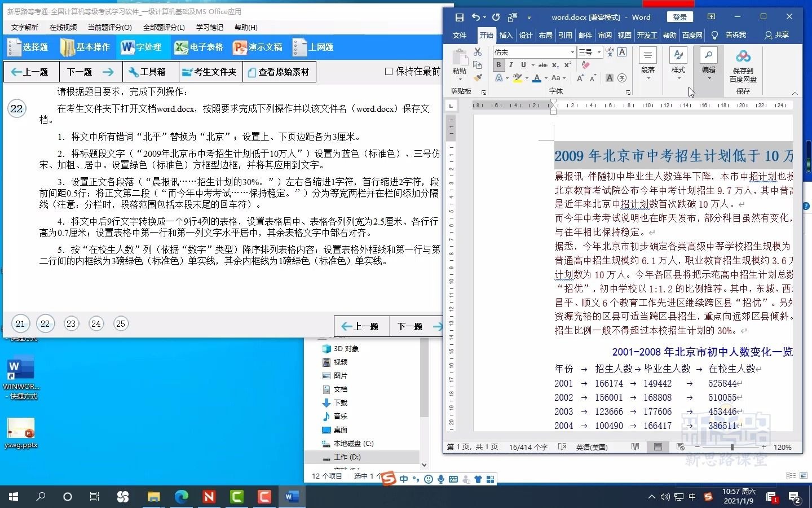Check the 保持在最前 checkbox
The image size is (812, 508).
tap(388, 71)
